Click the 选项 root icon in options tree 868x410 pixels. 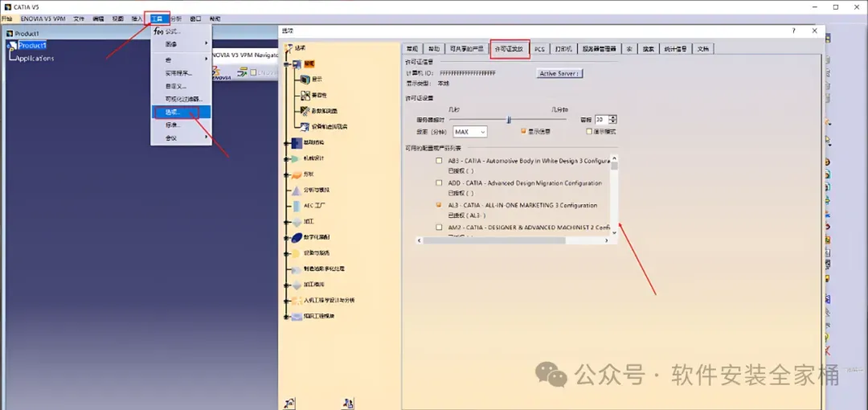pyautogui.click(x=287, y=47)
